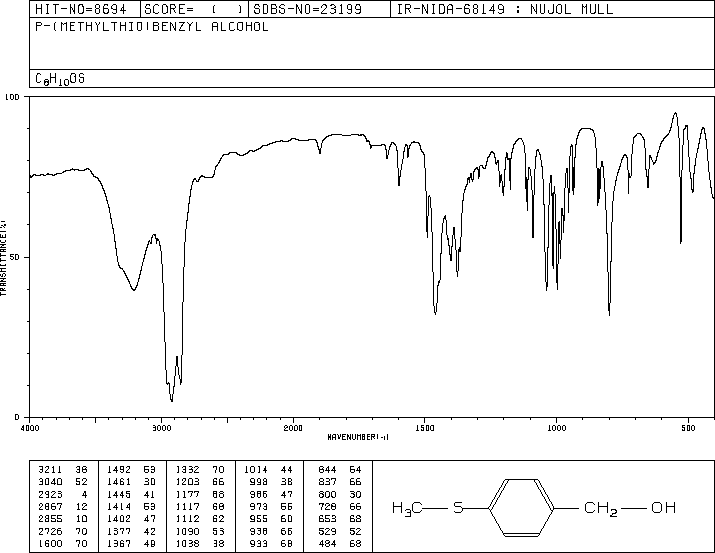Click the benzene ring in the structure

[x=521, y=507]
